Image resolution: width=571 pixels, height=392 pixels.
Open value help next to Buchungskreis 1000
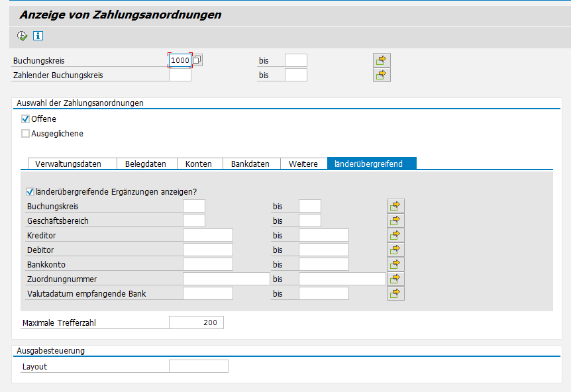197,60
